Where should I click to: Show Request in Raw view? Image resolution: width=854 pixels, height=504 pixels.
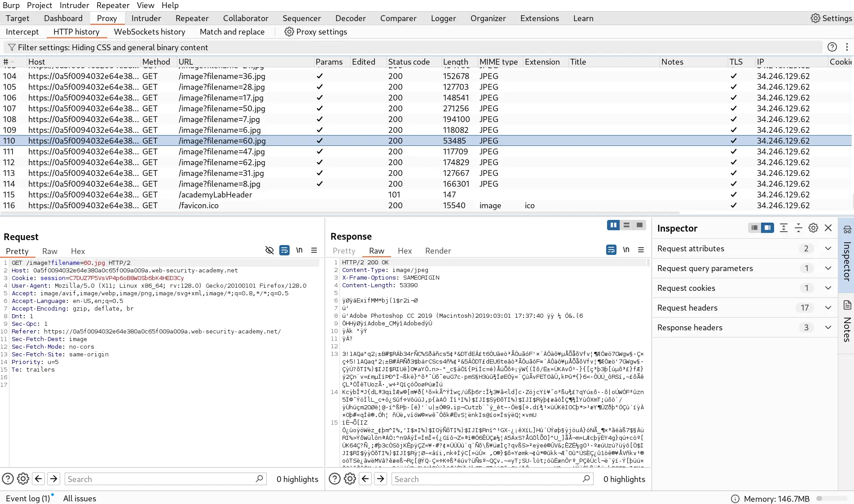point(50,251)
